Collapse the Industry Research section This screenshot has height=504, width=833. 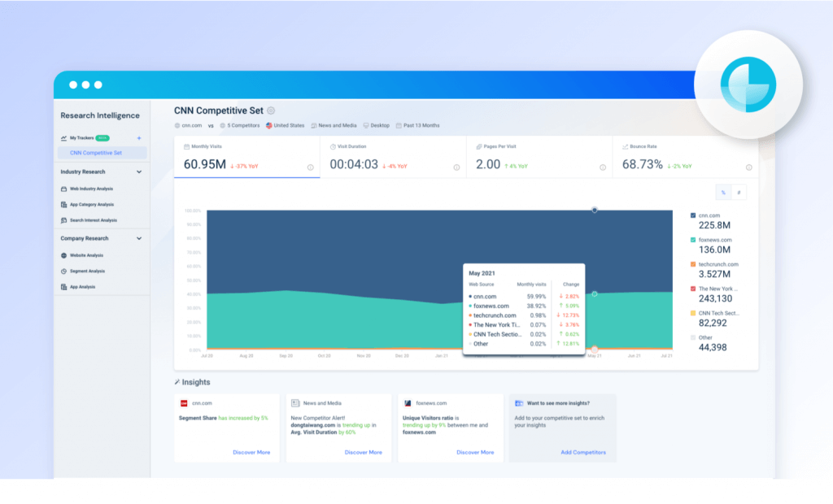139,172
